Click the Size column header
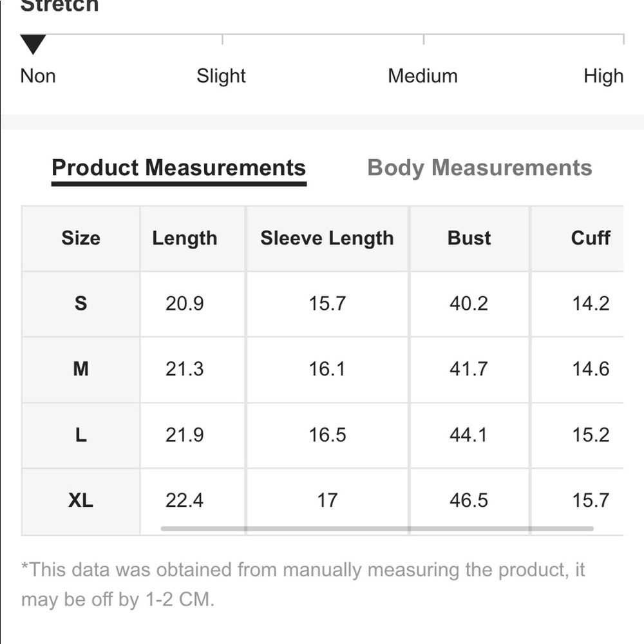644x644 pixels. [80, 238]
